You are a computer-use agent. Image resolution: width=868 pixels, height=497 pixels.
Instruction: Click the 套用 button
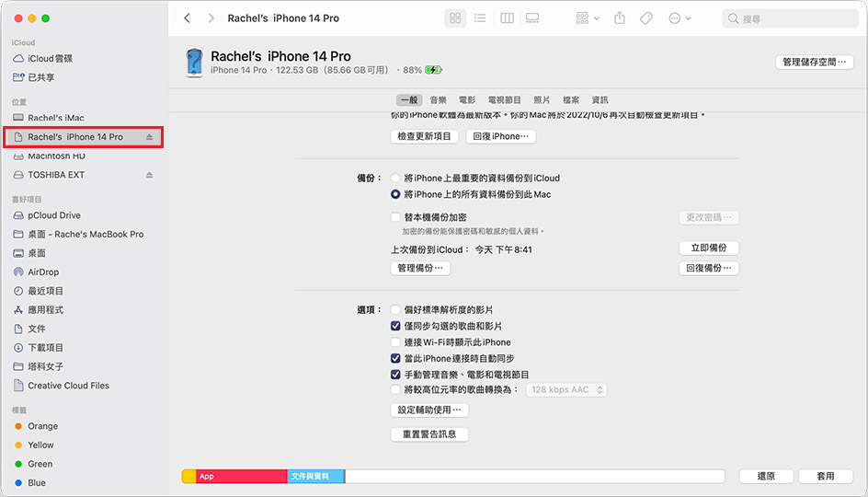tap(826, 476)
